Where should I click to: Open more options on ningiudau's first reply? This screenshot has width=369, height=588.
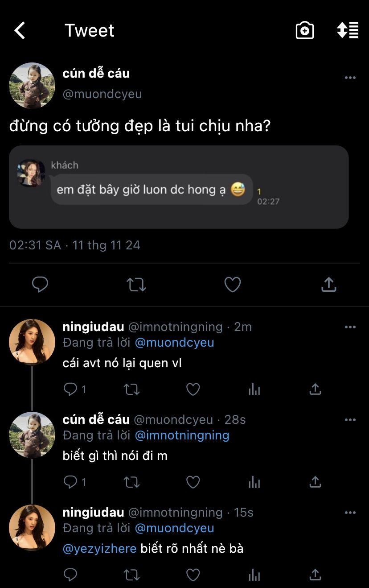[x=350, y=327]
